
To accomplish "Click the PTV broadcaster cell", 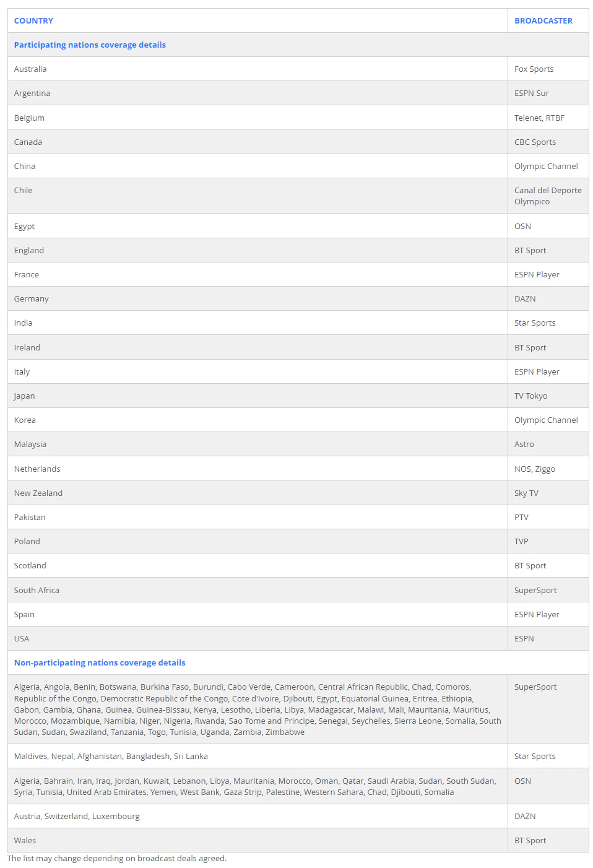I will click(x=521, y=517).
